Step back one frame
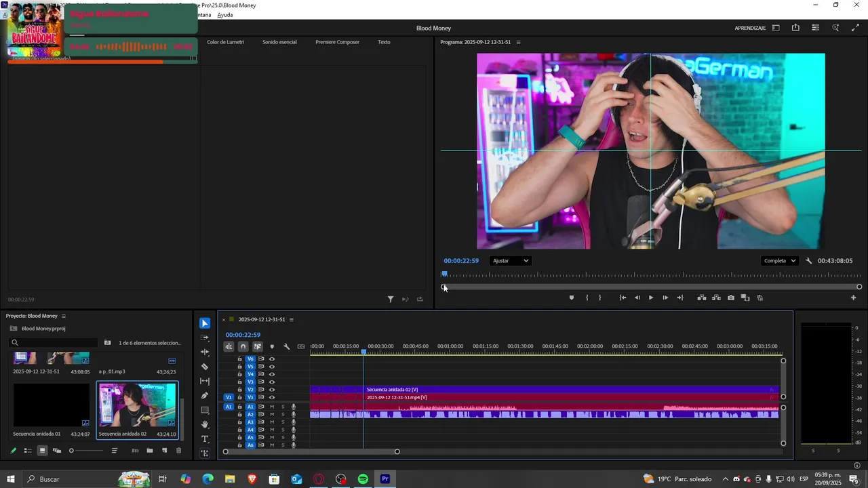 tap(637, 298)
